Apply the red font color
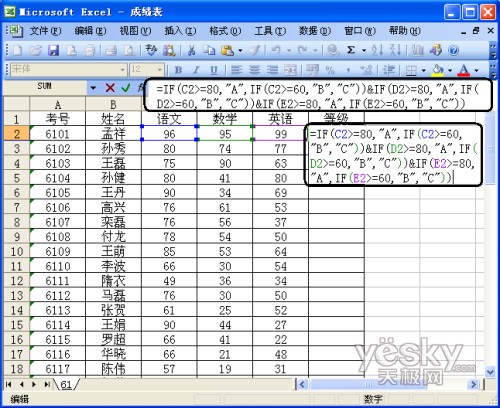 [x=464, y=70]
